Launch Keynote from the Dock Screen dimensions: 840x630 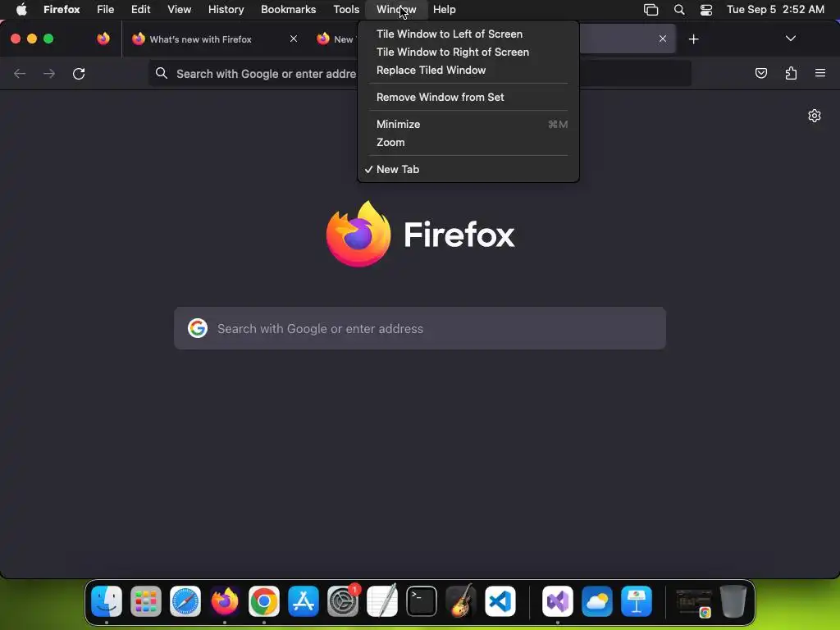[637, 601]
